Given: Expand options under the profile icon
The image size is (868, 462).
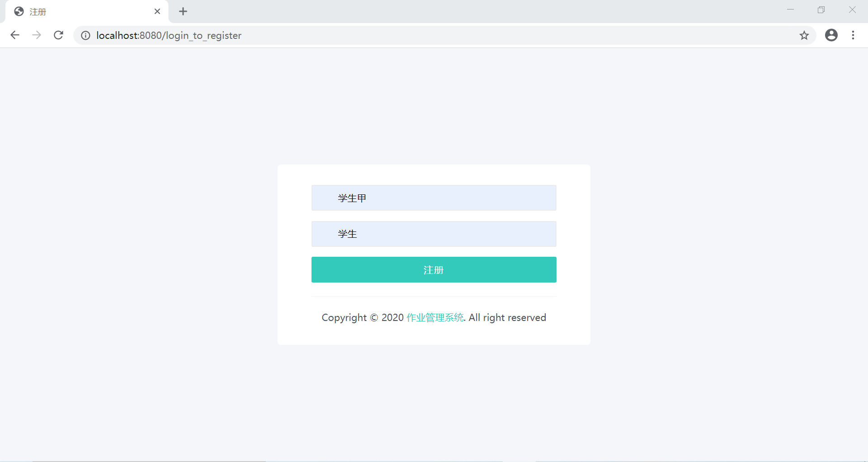Looking at the screenshot, I should click(x=831, y=35).
